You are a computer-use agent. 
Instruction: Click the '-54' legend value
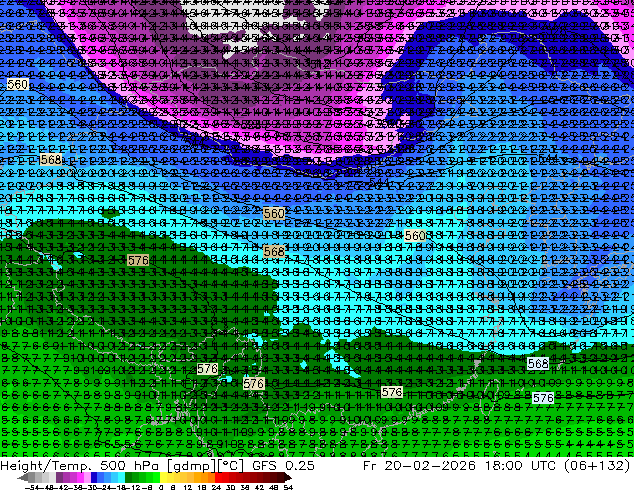(x=32, y=488)
